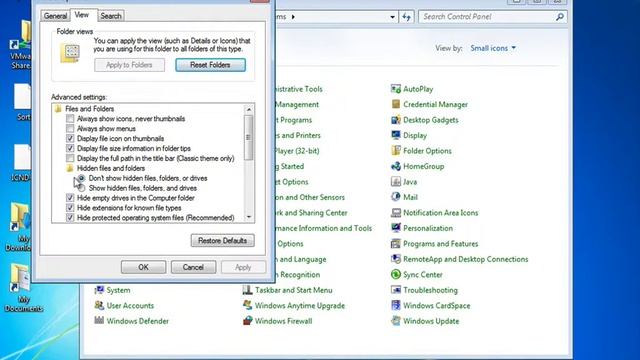
Task: Collapse the Files and Folders tree node
Action: click(x=58, y=109)
